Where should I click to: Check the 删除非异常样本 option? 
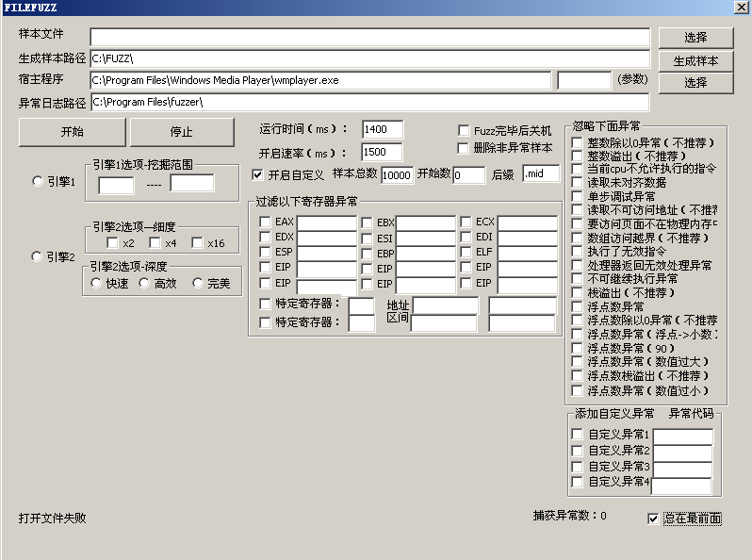coord(464,148)
